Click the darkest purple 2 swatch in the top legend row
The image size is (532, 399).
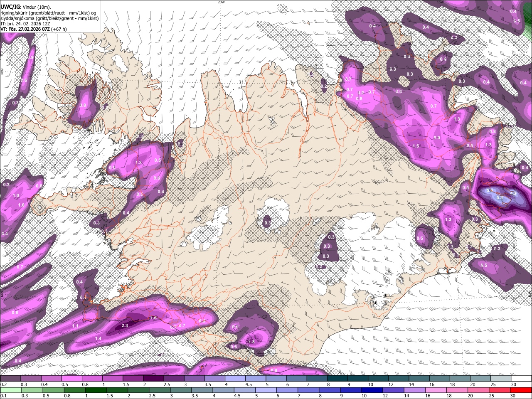pos(153,379)
